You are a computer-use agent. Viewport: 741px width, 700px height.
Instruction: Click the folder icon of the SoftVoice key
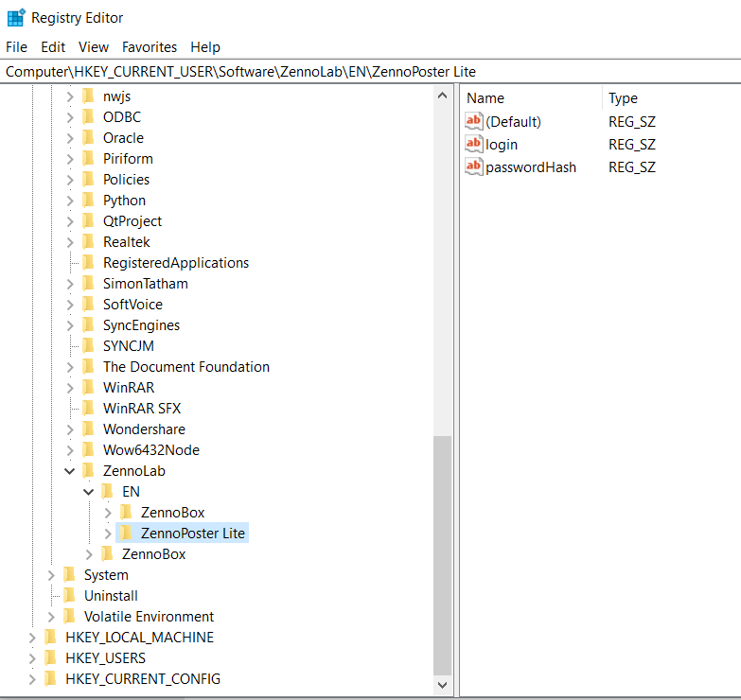[x=88, y=304]
